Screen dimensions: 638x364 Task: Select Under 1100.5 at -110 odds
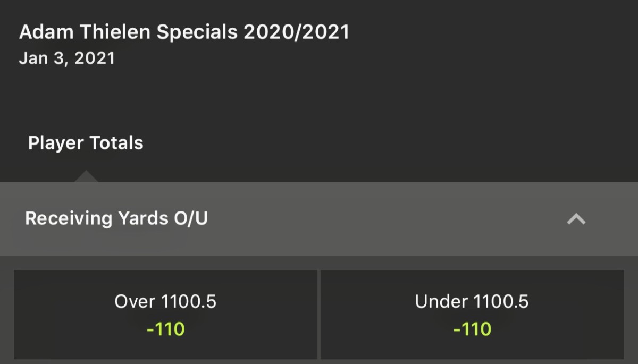[472, 314]
